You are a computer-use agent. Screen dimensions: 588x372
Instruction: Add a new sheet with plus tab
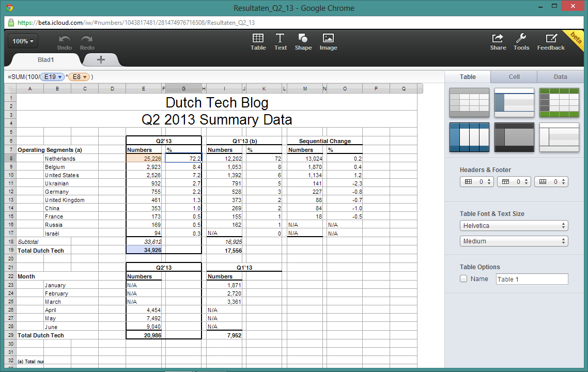[x=101, y=59]
